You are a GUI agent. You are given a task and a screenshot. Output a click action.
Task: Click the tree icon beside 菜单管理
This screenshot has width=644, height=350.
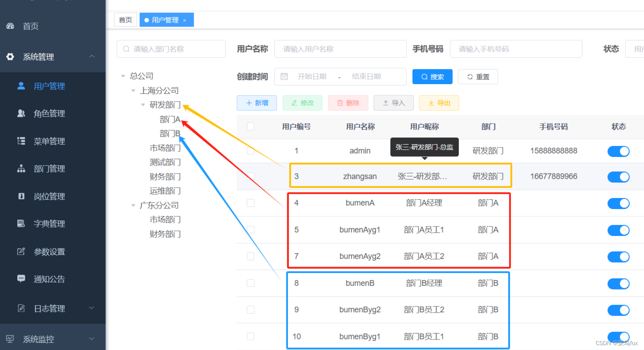[21, 141]
